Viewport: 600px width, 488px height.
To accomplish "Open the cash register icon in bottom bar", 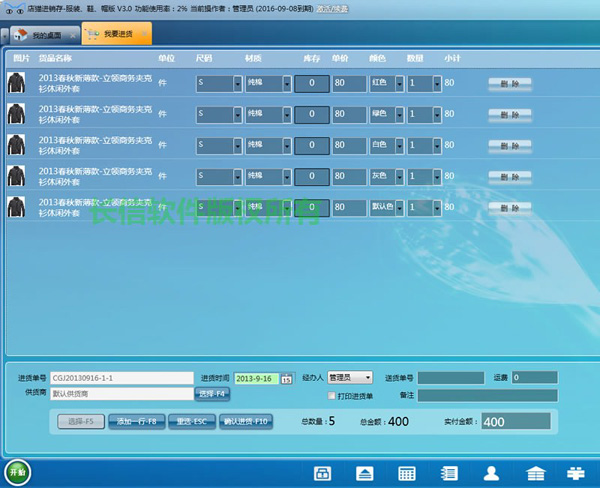I will tap(323, 473).
